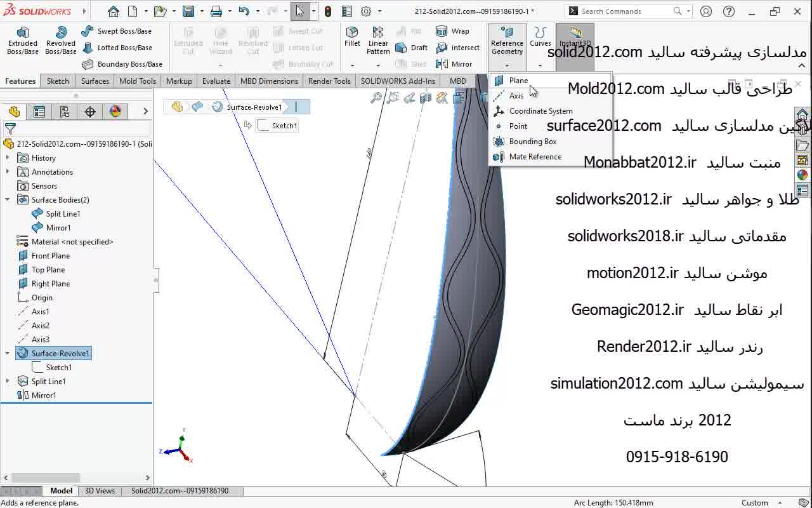Open the 3D Views bottom tab

click(100, 491)
